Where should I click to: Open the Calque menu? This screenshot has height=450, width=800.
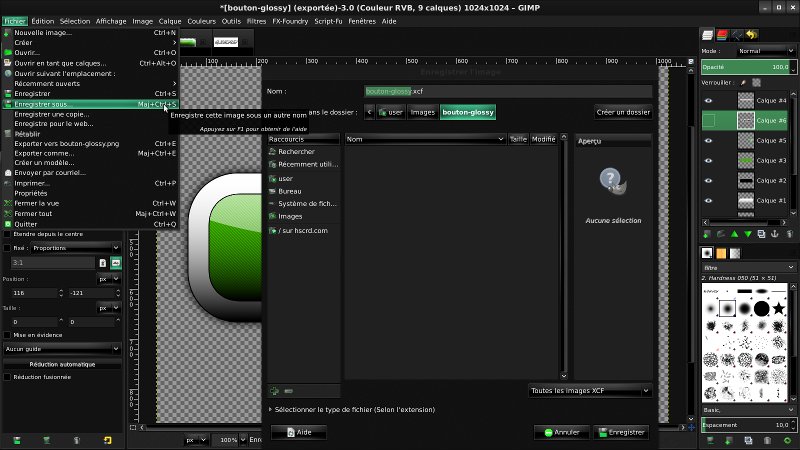(170, 21)
